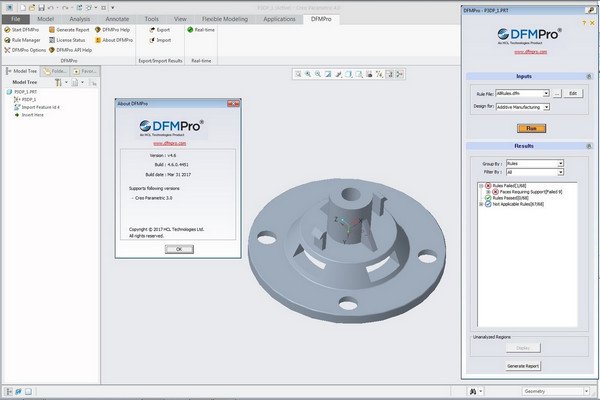600x400 pixels.
Task: Collapse the Inputs section
Action: click(589, 77)
